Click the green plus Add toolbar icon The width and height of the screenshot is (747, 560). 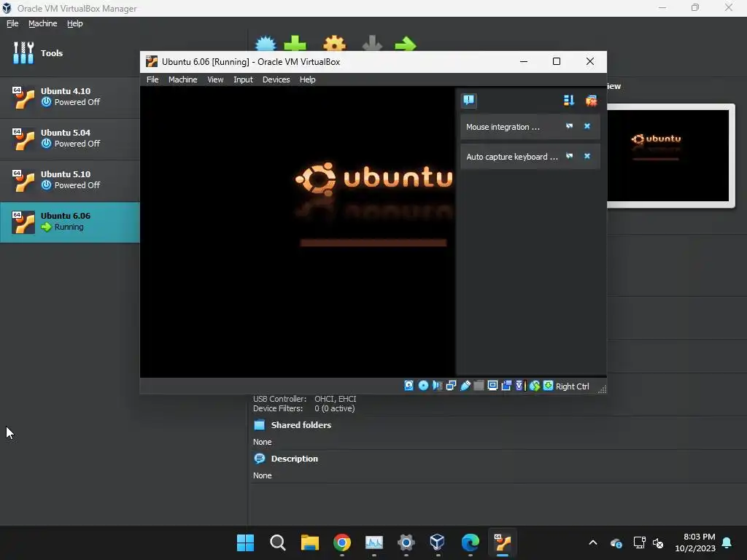pyautogui.click(x=295, y=43)
